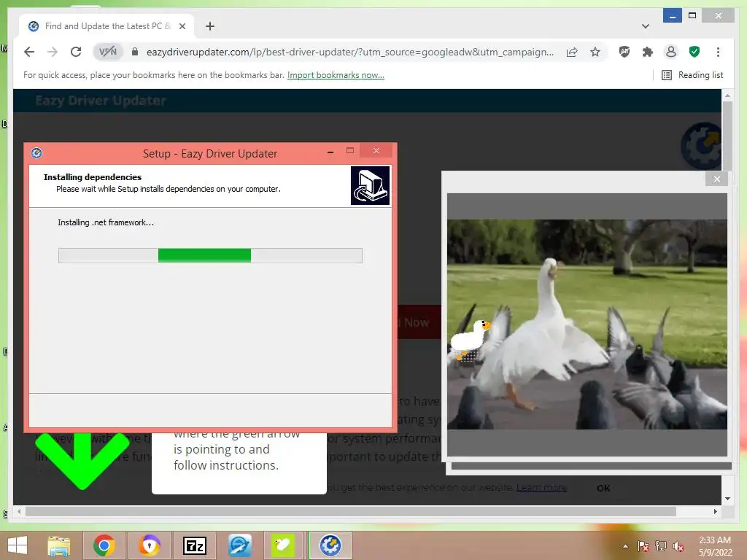Screen dimensions: 747x560
Task: Switch to Eazy Driver Updater setup in taskbar
Action: pyautogui.click(x=330, y=545)
